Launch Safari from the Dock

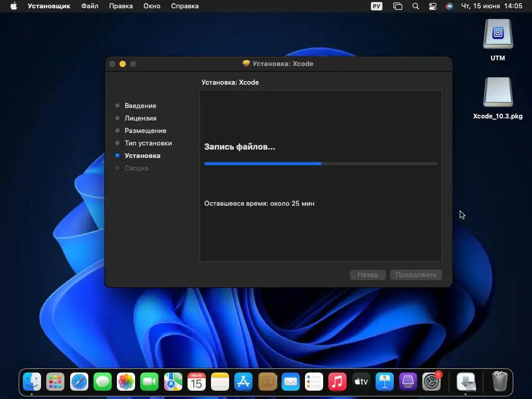click(79, 381)
